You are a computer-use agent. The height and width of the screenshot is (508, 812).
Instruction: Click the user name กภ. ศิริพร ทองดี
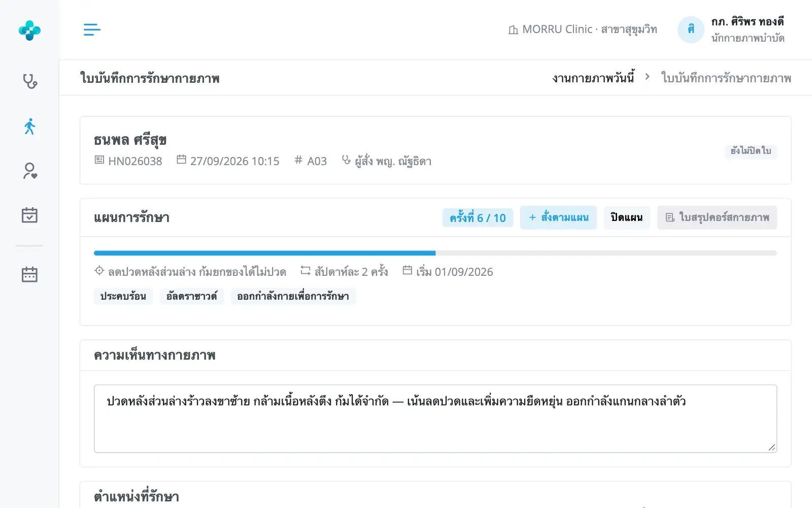click(748, 22)
